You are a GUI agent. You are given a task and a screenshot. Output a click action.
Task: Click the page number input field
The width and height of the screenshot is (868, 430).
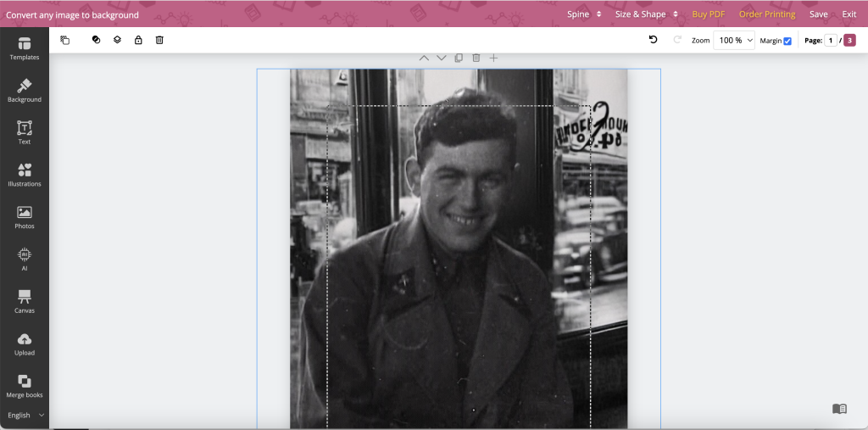tap(831, 41)
